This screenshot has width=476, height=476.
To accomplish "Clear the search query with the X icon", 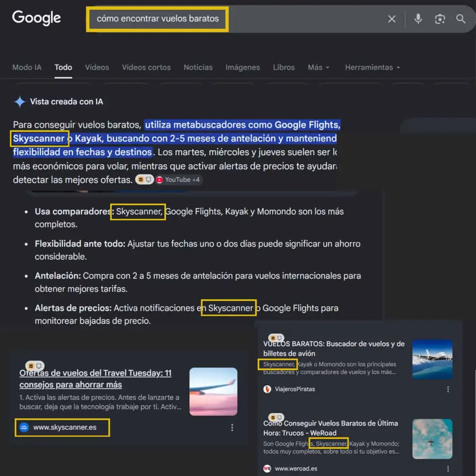I will [392, 19].
